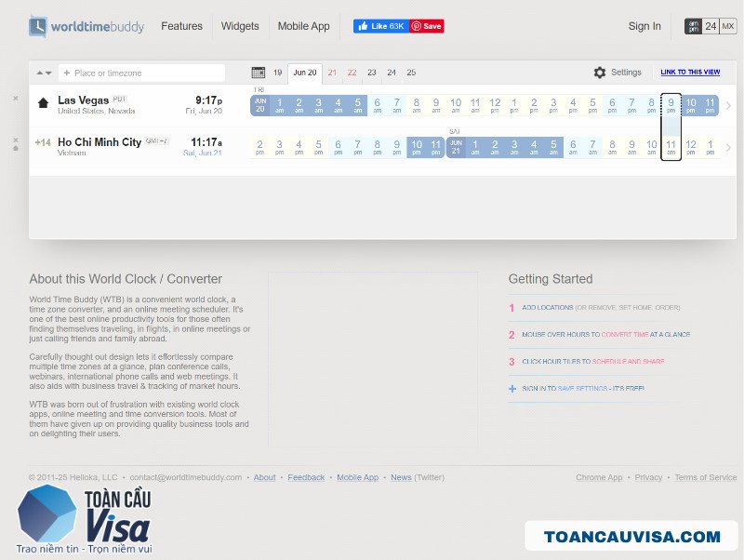This screenshot has width=744, height=560.
Task: Advance the Las Vegas timeline with the right chevron
Action: (728, 105)
